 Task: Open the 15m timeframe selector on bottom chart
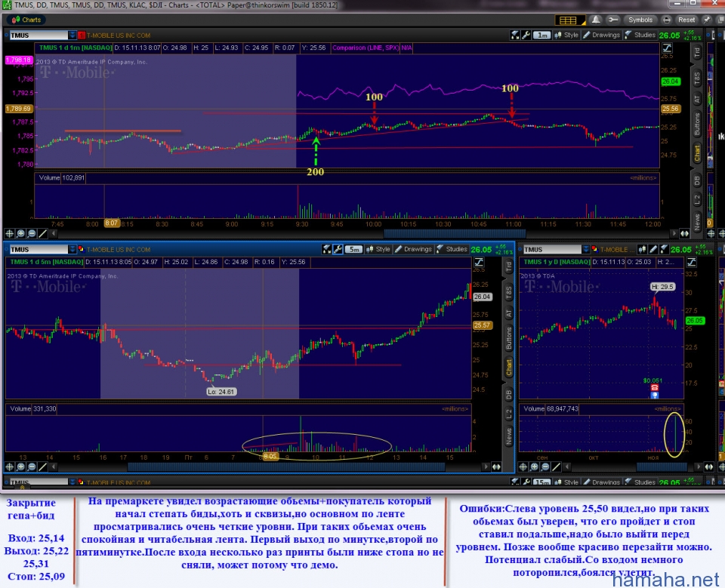click(542, 482)
